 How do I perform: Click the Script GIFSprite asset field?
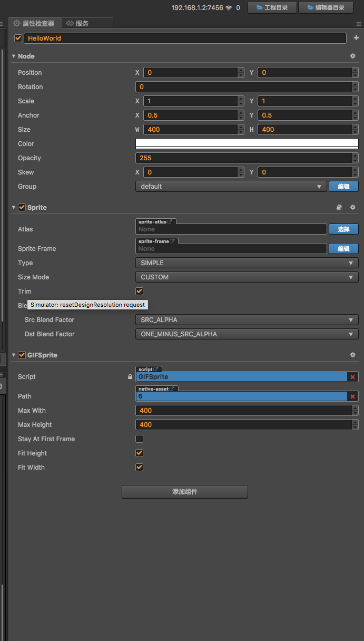(x=241, y=377)
